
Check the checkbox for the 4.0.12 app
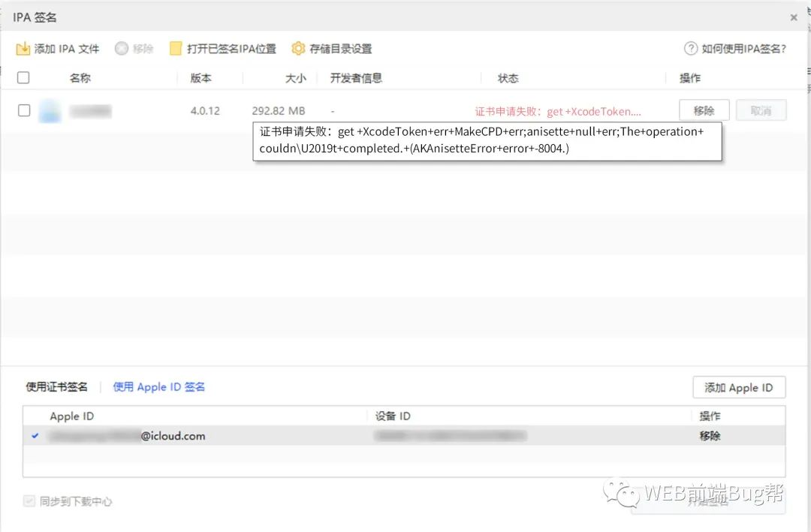coord(23,110)
